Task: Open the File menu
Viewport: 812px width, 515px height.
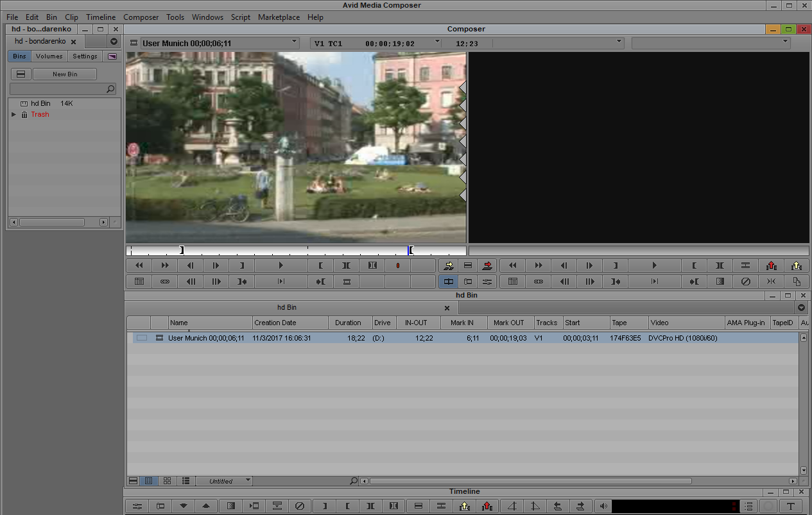Action: pos(12,17)
